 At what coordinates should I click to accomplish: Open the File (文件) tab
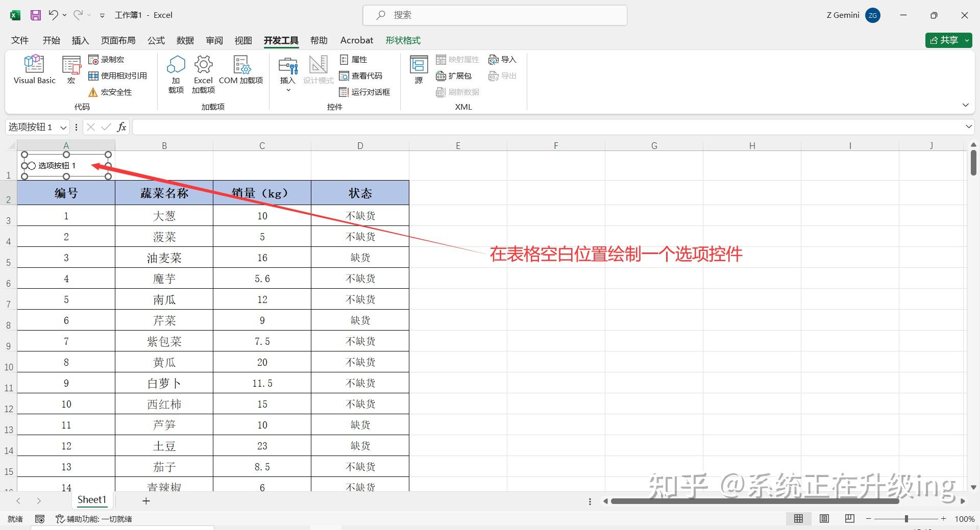20,40
